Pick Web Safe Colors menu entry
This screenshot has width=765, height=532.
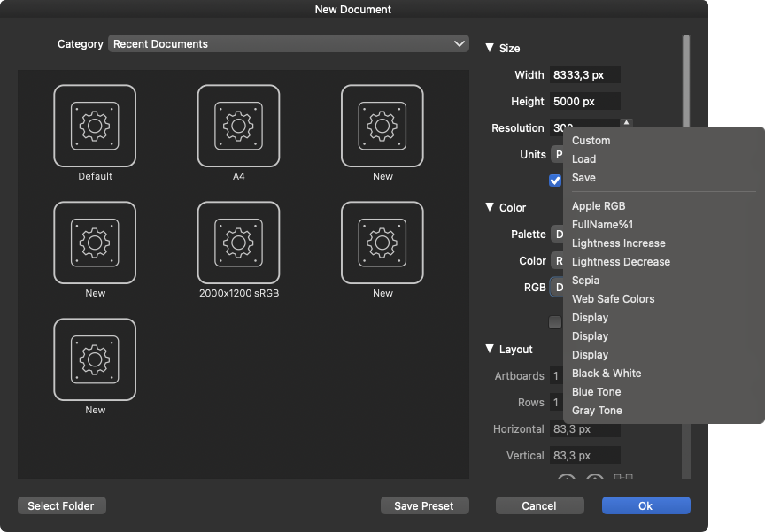tap(613, 299)
